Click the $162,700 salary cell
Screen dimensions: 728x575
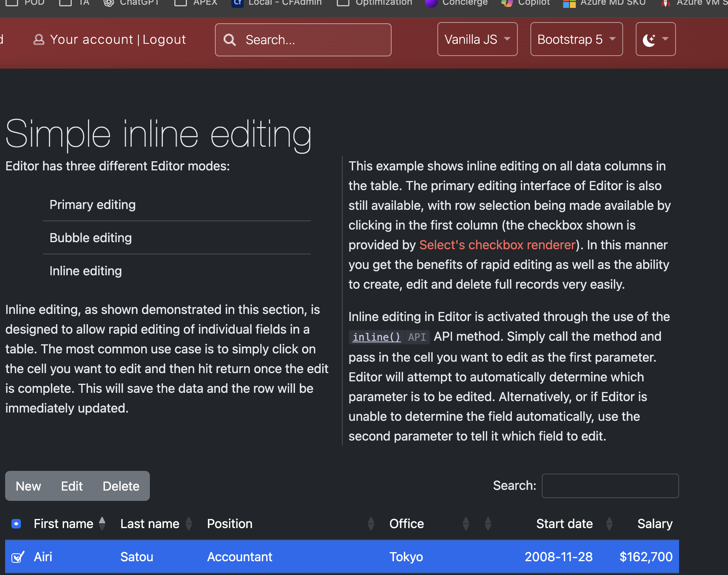point(646,557)
